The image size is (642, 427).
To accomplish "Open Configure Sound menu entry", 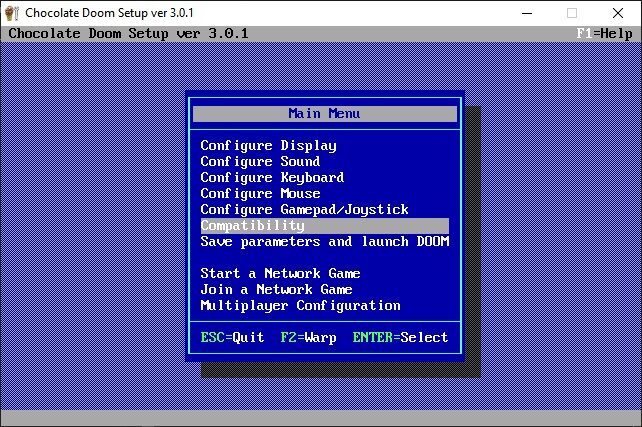I will point(260,162).
